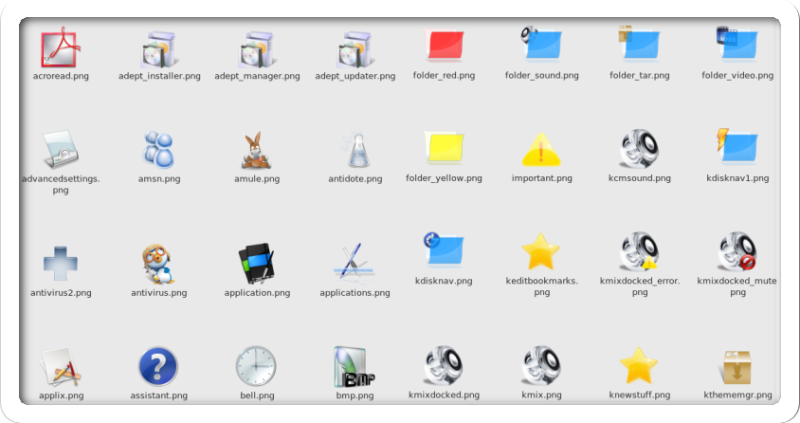Click the folder_video.png file name
This screenshot has width=800, height=423.
(737, 76)
